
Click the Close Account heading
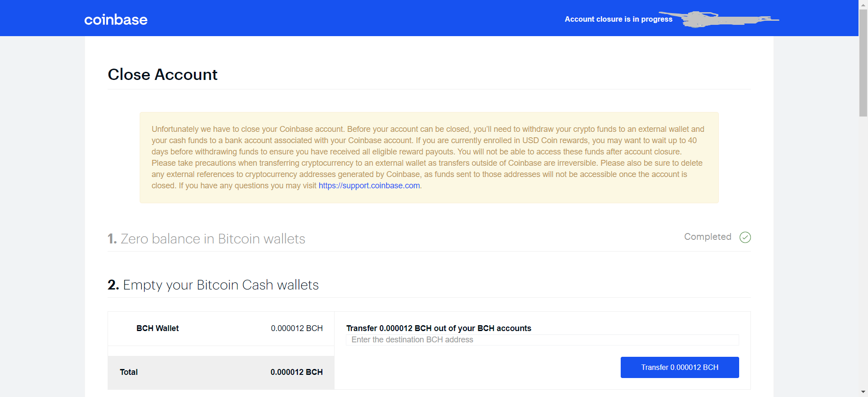163,75
